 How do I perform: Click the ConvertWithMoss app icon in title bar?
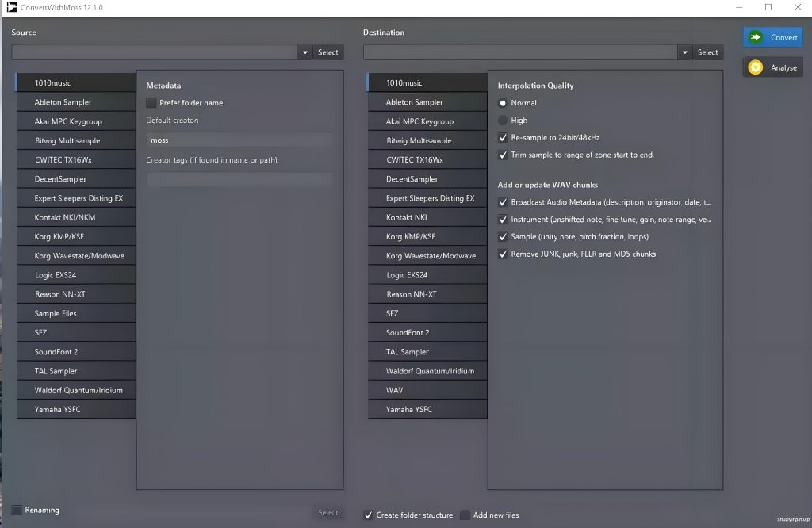coord(11,7)
